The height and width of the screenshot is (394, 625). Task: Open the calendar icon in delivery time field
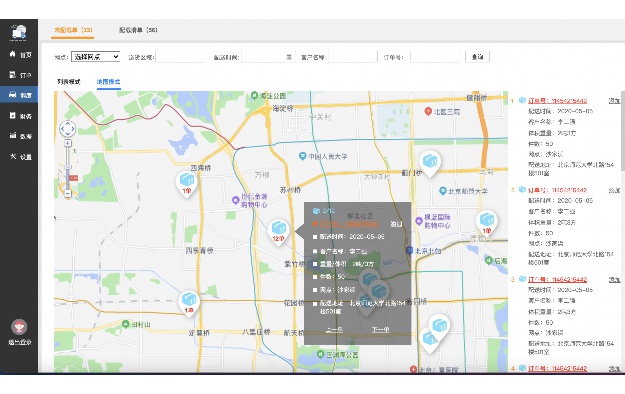(289, 57)
